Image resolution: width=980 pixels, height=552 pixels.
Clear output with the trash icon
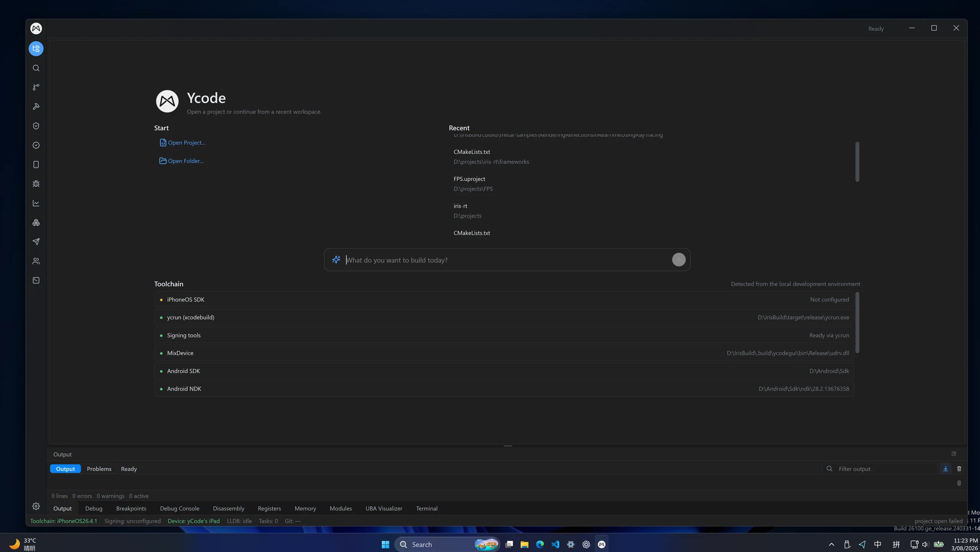pyautogui.click(x=959, y=469)
